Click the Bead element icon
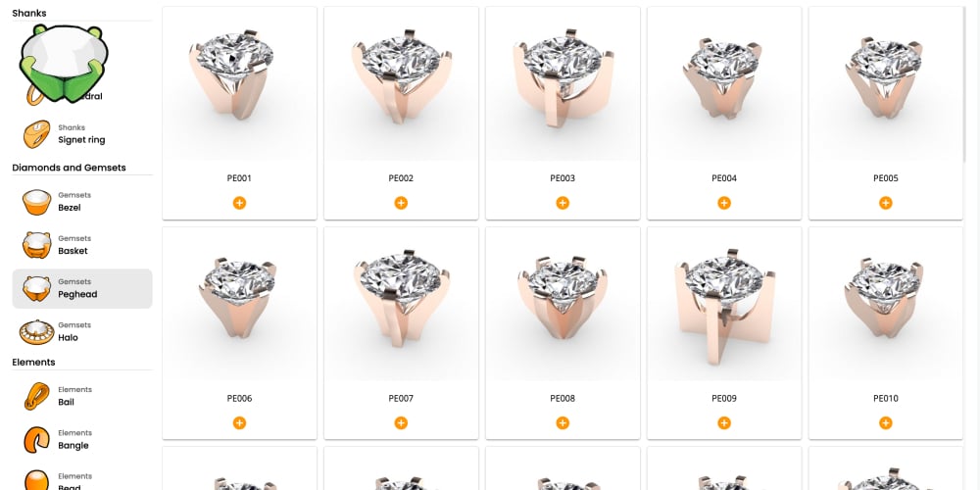This screenshot has width=980, height=490. [37, 480]
